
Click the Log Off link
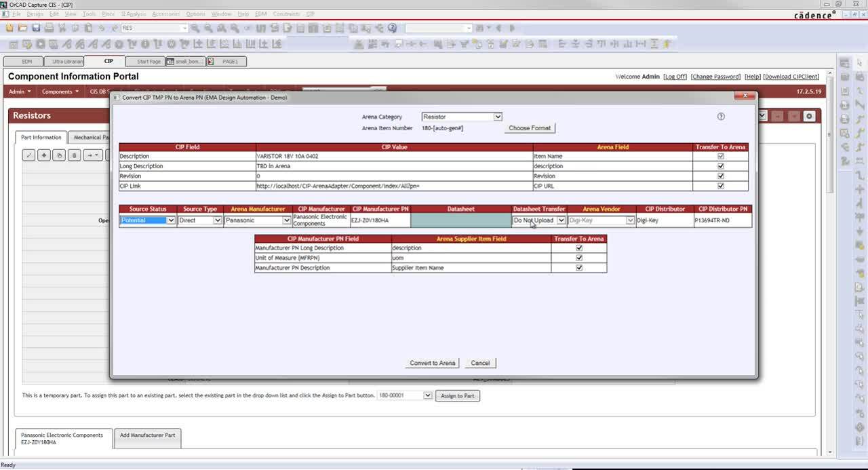(x=675, y=77)
